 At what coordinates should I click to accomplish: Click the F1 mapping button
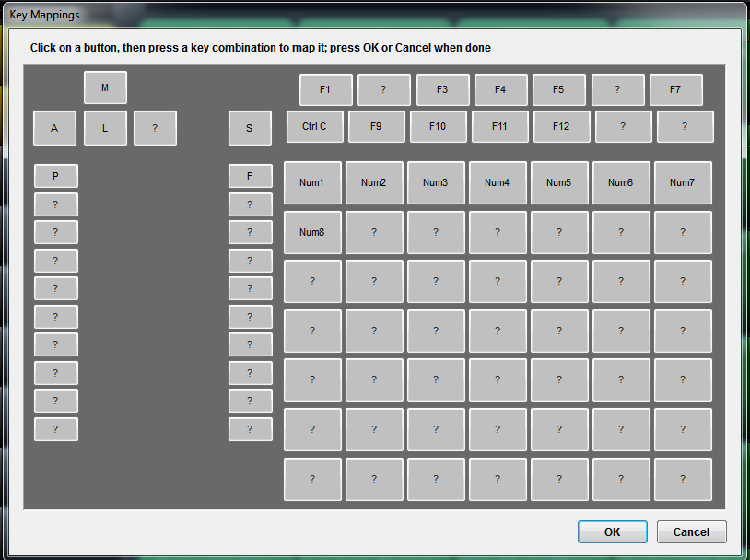325,90
